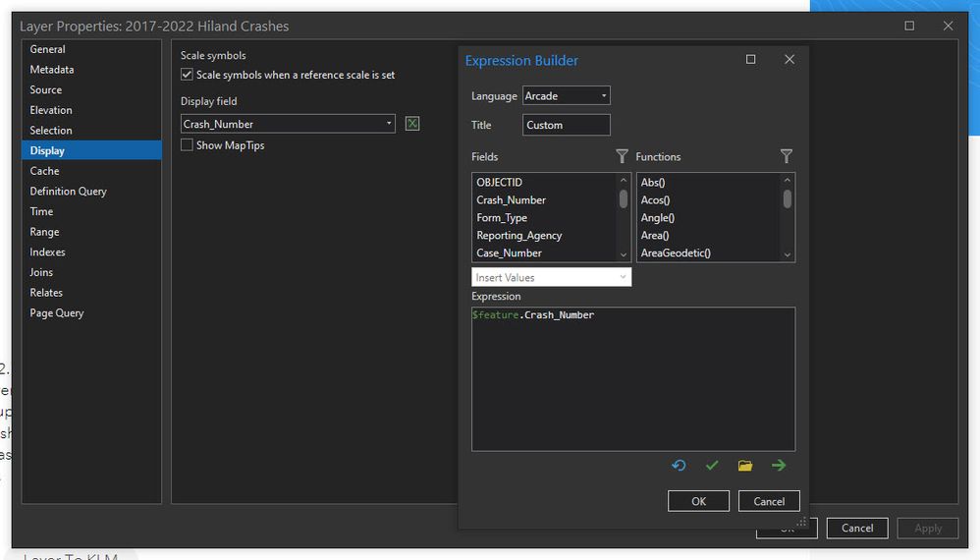Enable Show MapTips checkbox

click(x=187, y=145)
